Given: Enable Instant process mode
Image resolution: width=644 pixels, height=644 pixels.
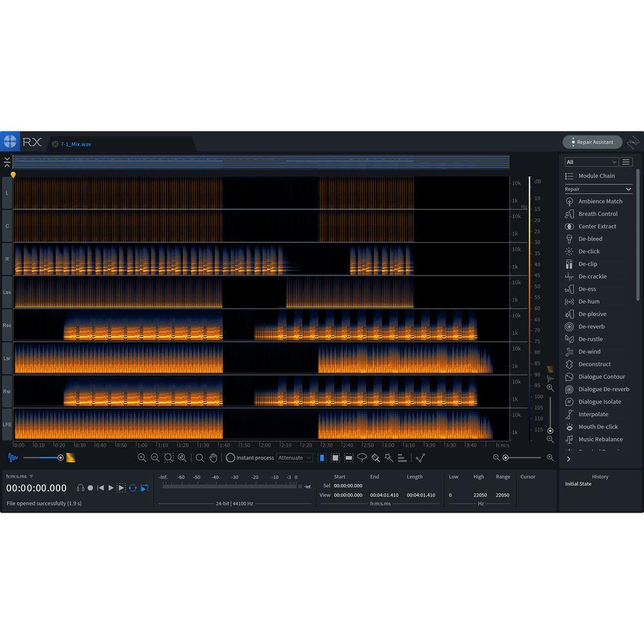Looking at the screenshot, I should click(x=230, y=457).
